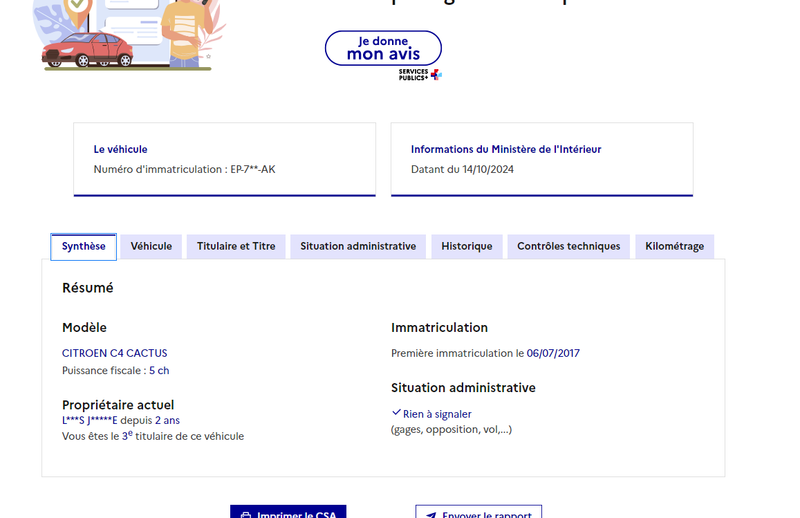This screenshot has width=800, height=518.
Task: Click the 'Situation administrative' heading above Rien à signaler
Action: click(463, 388)
